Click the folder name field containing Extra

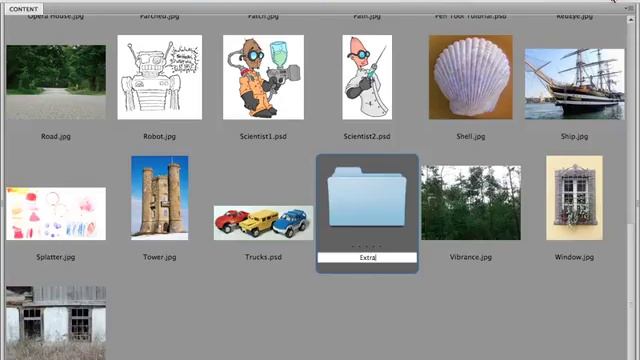[367, 258]
